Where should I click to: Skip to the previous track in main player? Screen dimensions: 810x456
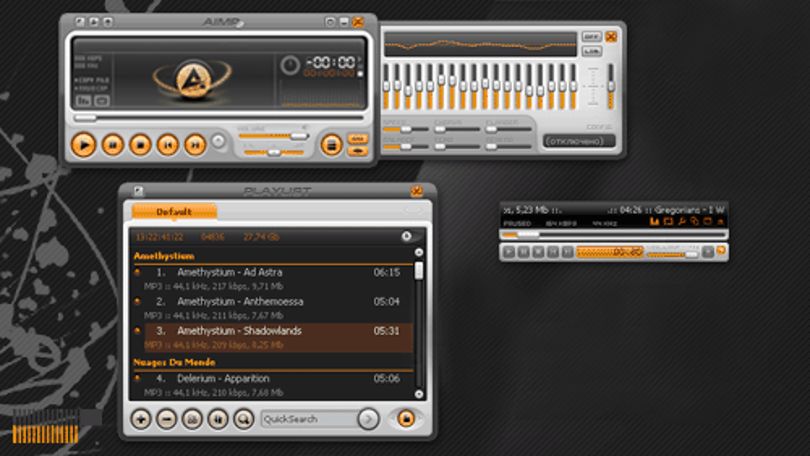pyautogui.click(x=168, y=145)
